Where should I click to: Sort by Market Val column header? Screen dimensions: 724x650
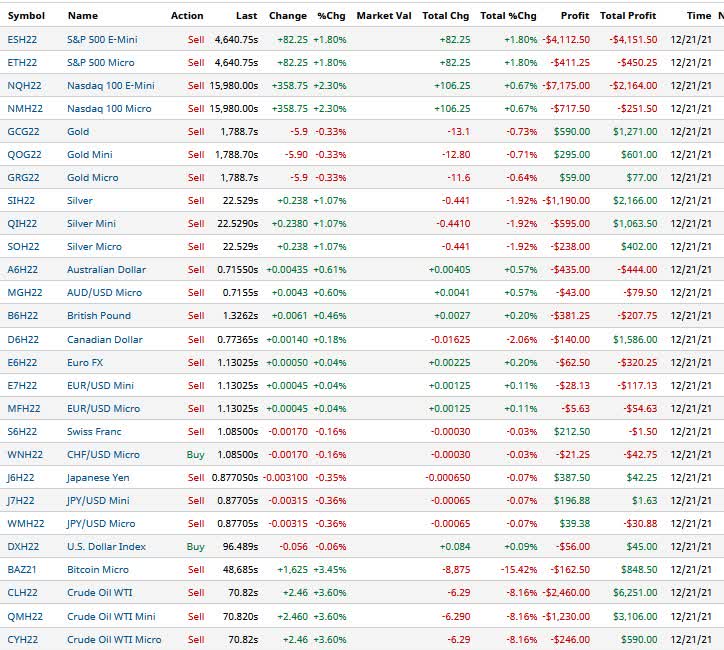tap(384, 16)
